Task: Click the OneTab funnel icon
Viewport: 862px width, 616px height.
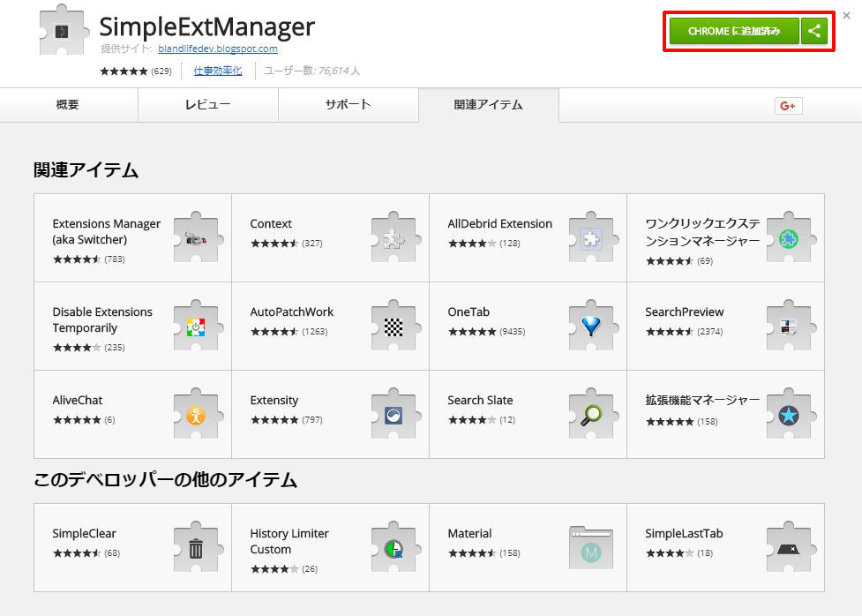Action: 593,327
